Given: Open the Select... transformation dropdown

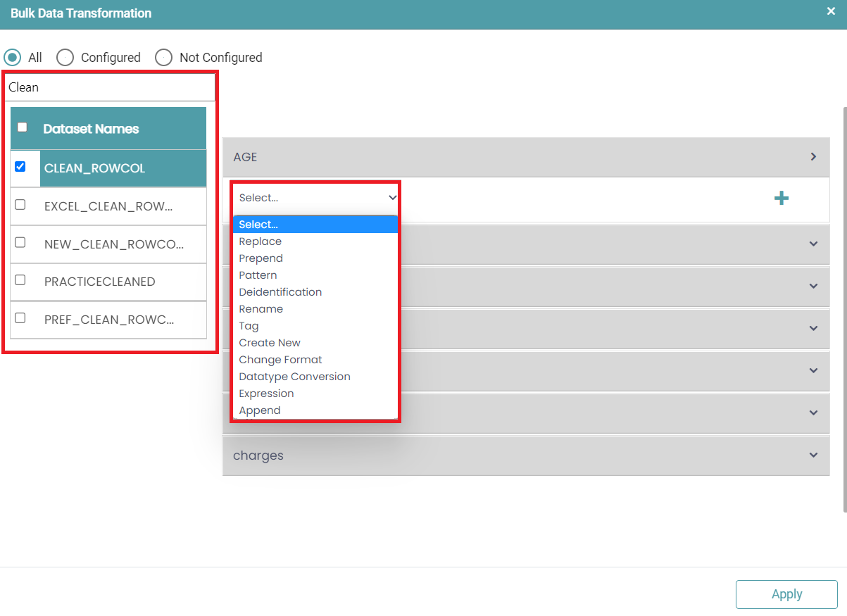Looking at the screenshot, I should [317, 198].
